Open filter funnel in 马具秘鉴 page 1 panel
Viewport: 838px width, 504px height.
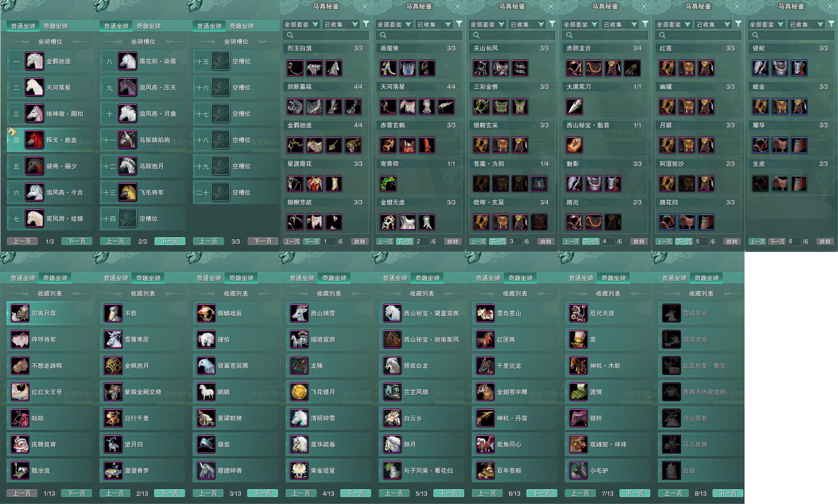tap(366, 24)
